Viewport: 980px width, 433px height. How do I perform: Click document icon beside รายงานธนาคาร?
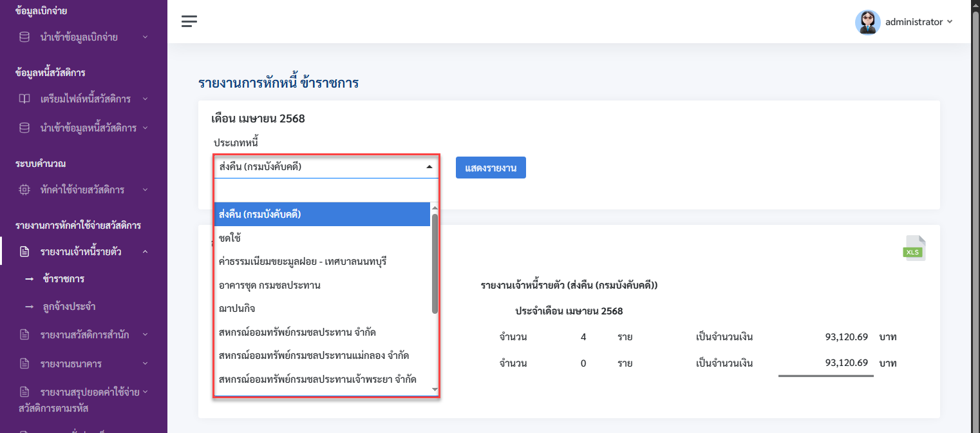point(24,363)
